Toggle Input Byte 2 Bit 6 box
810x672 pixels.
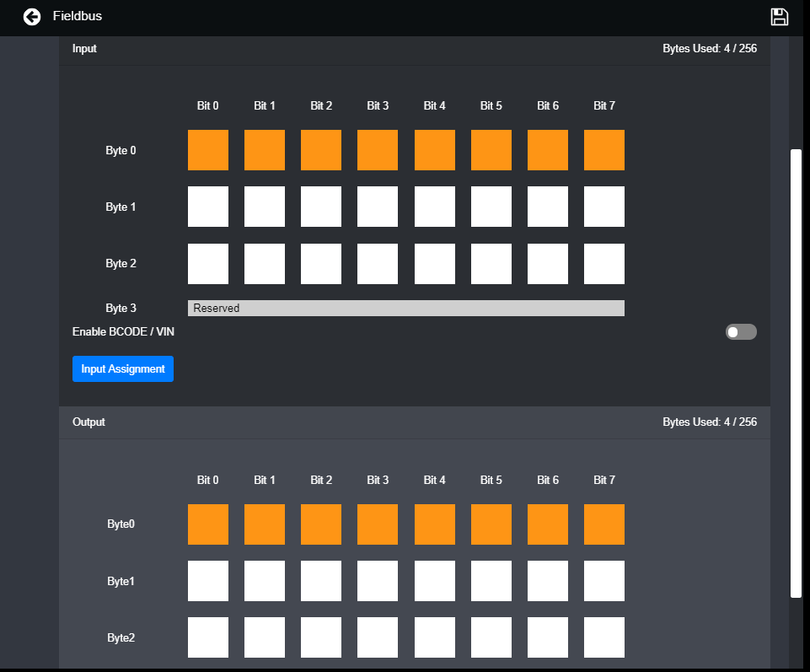[x=548, y=264]
